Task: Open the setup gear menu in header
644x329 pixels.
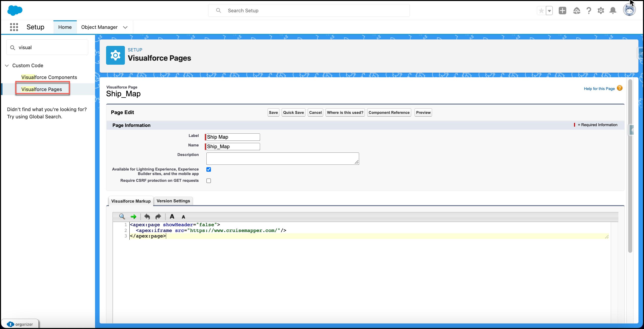Action: [x=601, y=11]
